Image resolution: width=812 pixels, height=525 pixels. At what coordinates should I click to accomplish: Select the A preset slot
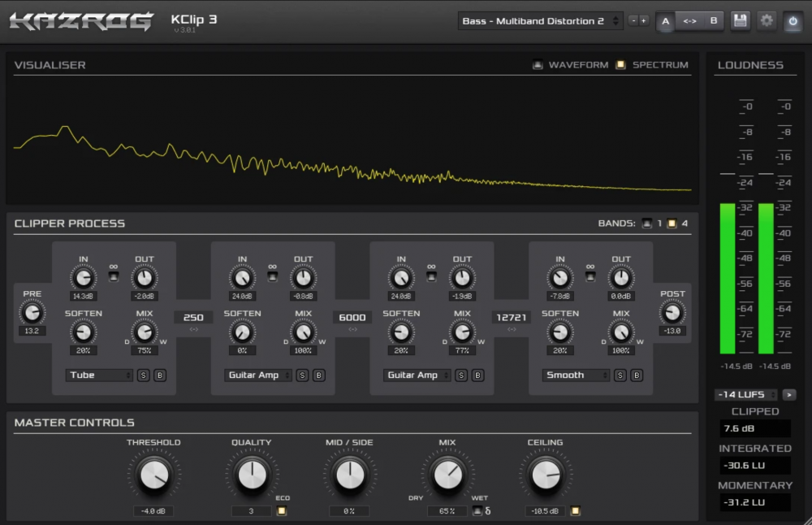point(666,21)
